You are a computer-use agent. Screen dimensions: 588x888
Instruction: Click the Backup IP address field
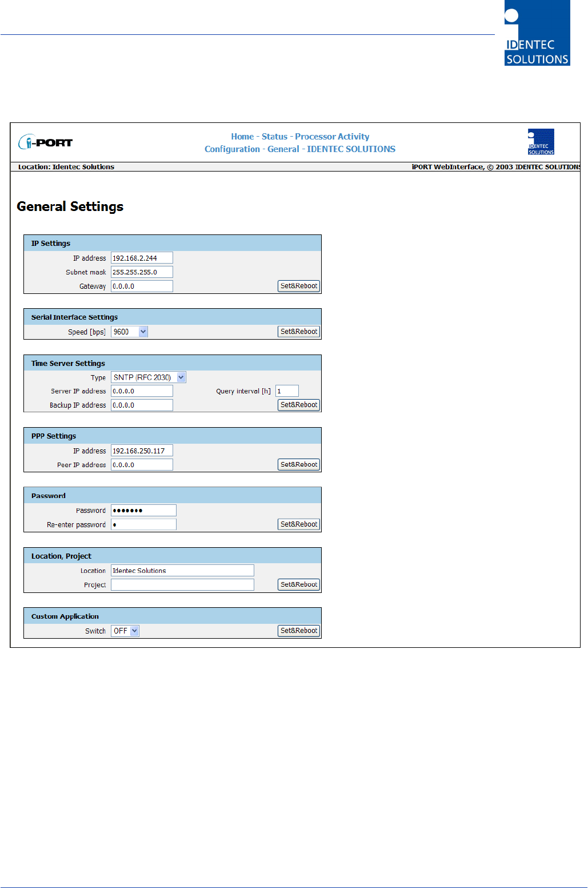point(142,405)
